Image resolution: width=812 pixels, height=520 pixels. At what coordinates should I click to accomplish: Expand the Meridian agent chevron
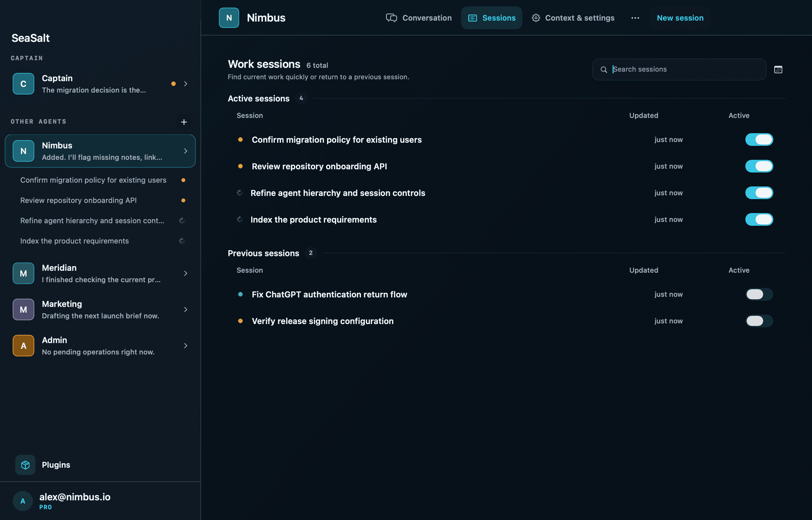coord(186,273)
